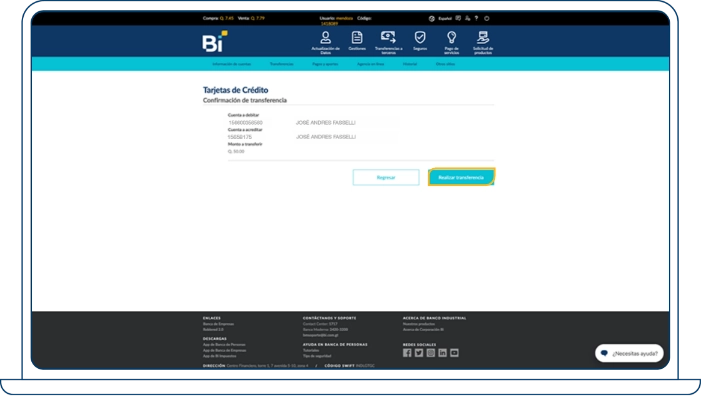The image size is (701, 396).
Task: Click the messages icon in top bar
Action: pos(458,18)
